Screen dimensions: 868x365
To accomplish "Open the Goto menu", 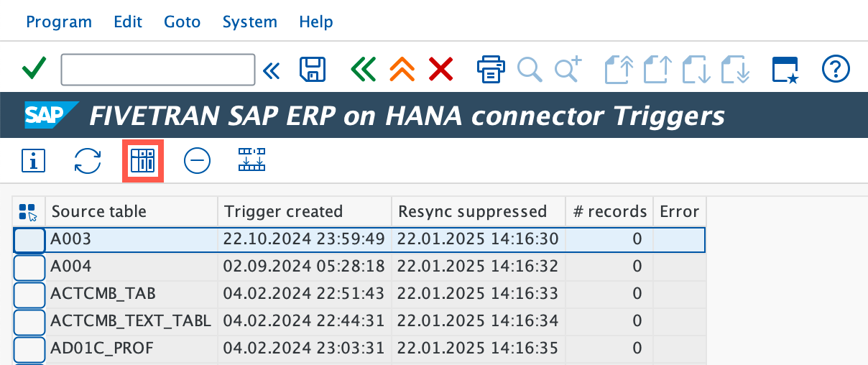I will pyautogui.click(x=183, y=22).
